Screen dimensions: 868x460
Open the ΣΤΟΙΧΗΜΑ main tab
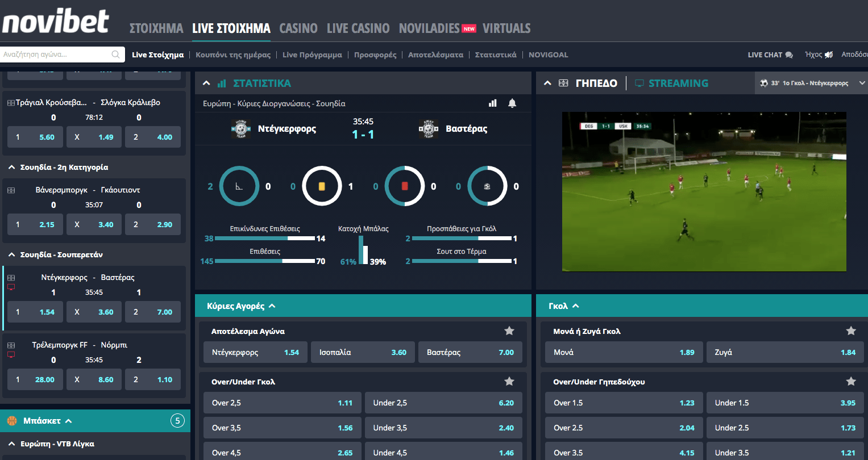pyautogui.click(x=156, y=28)
